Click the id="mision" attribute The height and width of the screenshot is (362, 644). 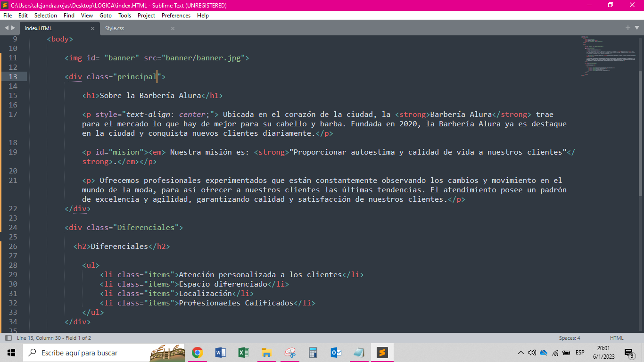(119, 152)
